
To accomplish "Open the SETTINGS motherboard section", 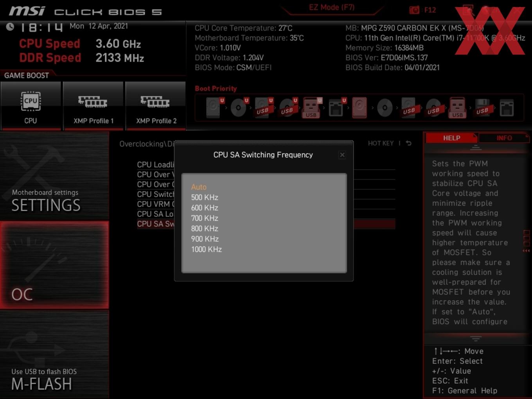I will 54,176.
